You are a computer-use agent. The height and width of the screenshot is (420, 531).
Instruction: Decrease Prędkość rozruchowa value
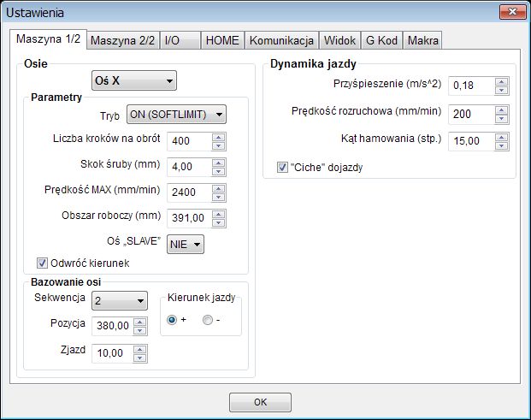coord(502,119)
